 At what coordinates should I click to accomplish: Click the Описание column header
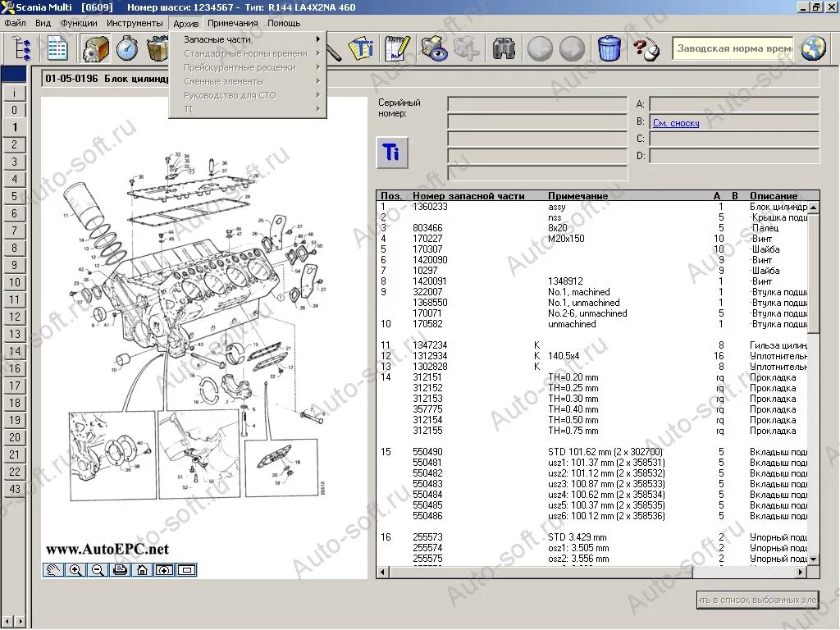pos(774,196)
